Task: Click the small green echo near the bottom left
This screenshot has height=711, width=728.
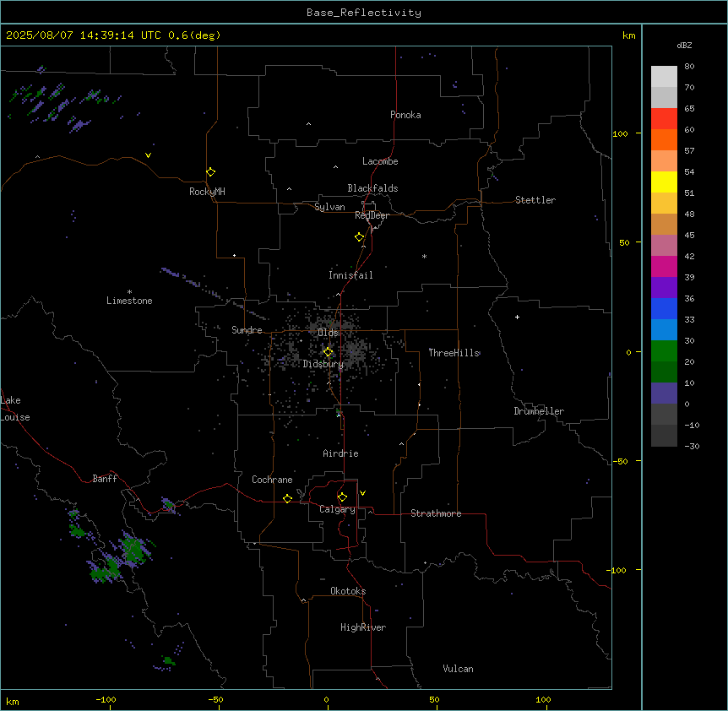Action: click(168, 660)
